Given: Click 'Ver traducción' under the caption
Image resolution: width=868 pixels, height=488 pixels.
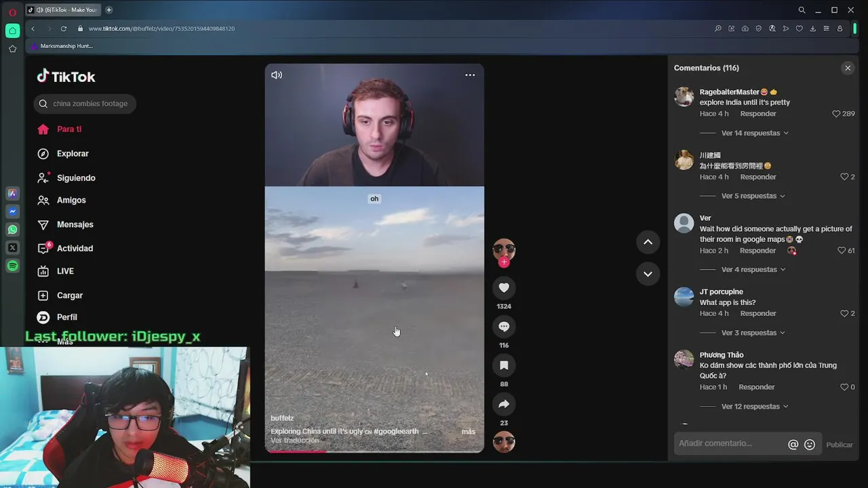Looking at the screenshot, I should click(294, 441).
